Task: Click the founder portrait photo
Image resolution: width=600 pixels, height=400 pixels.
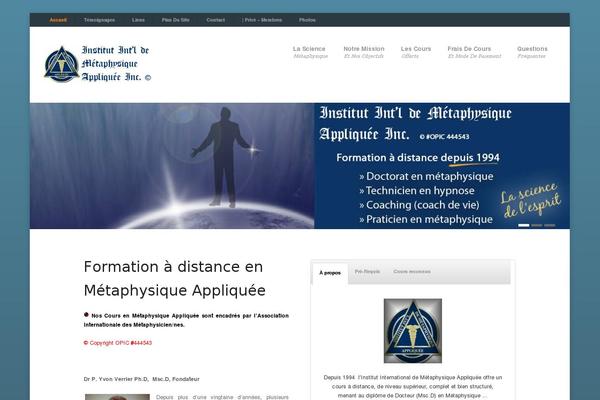Action: tap(117, 397)
